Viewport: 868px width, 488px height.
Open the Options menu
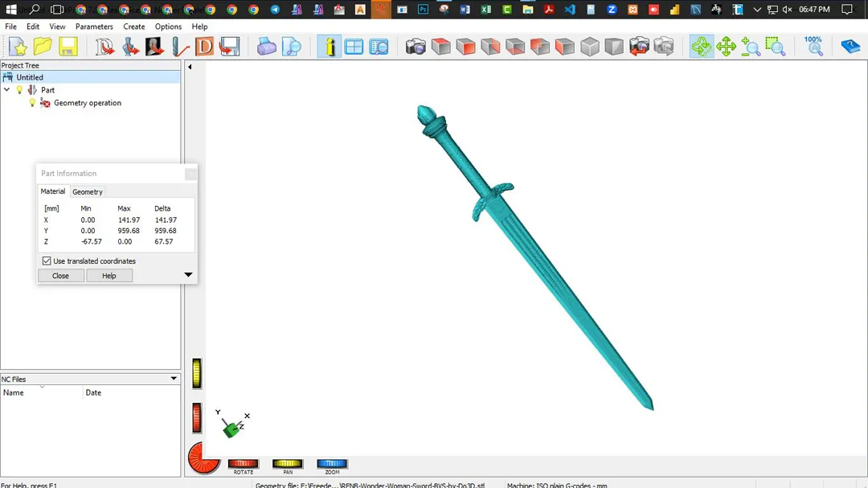pyautogui.click(x=168, y=27)
